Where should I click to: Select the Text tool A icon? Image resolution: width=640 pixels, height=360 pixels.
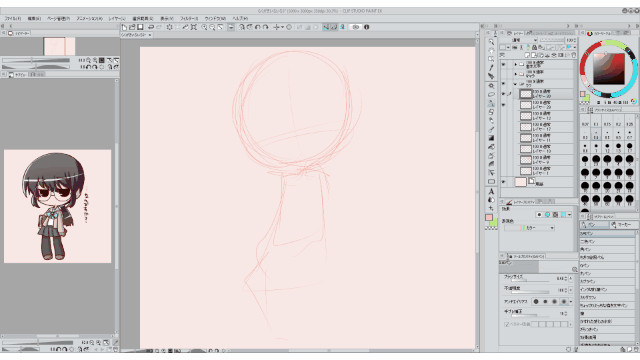[491, 191]
